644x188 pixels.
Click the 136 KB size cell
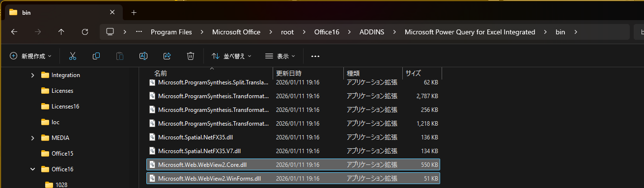430,137
